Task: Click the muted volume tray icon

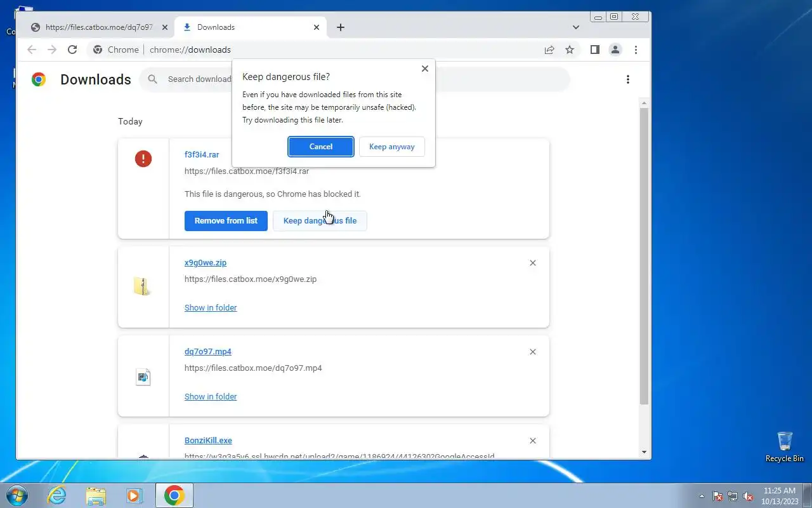Action: [x=748, y=496]
